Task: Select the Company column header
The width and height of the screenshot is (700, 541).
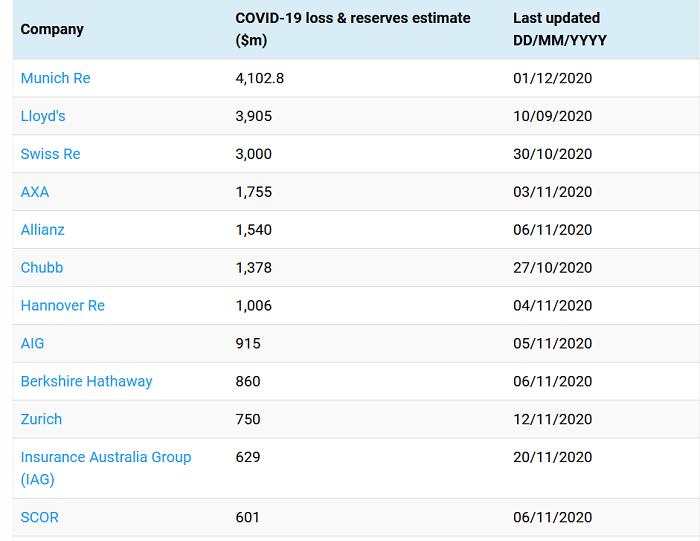Action: (x=52, y=29)
